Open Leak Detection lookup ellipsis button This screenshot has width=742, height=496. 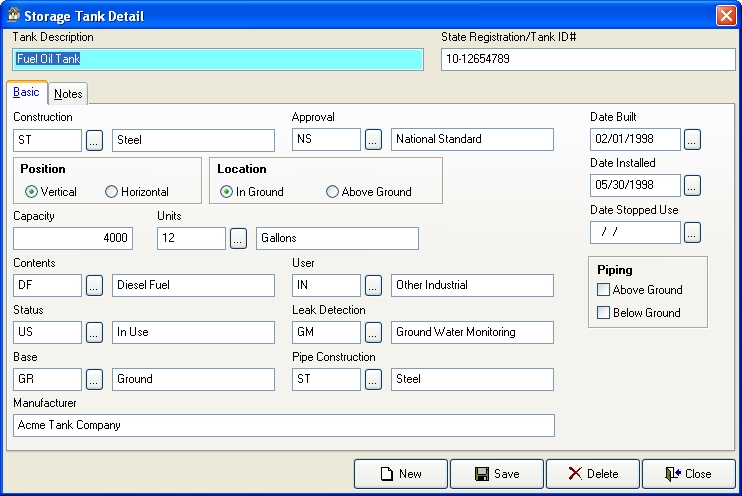point(374,333)
